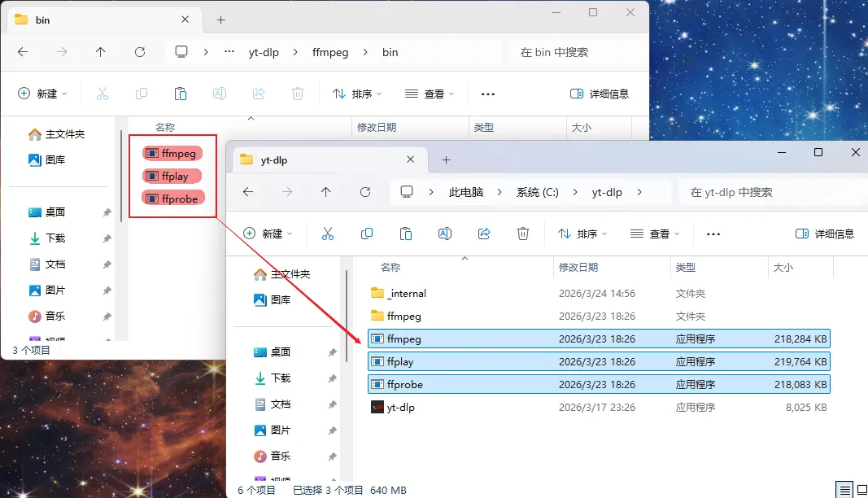Image resolution: width=868 pixels, height=498 pixels.
Task: Open 查看 dropdown in bin window
Action: (x=430, y=94)
